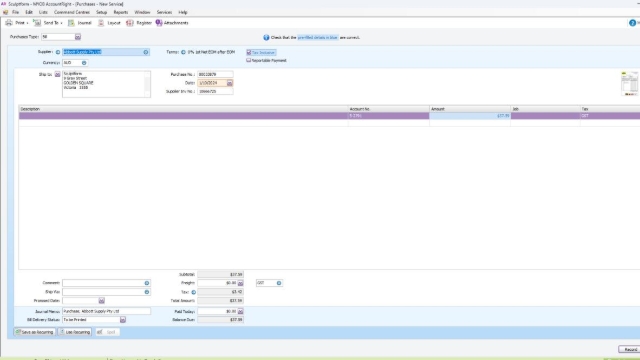Open the Services menu
The image size is (640, 360).
click(x=164, y=12)
